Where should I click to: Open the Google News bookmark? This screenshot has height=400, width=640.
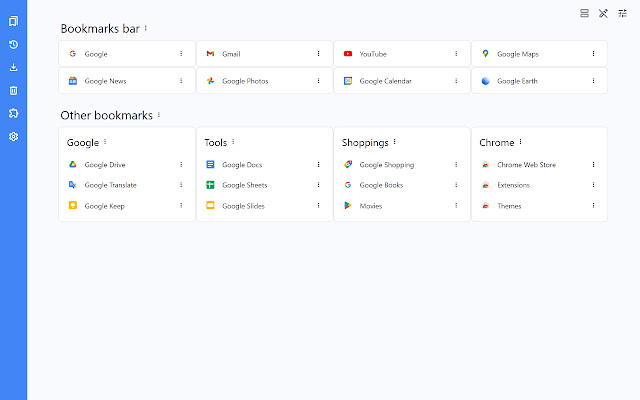pyautogui.click(x=127, y=81)
